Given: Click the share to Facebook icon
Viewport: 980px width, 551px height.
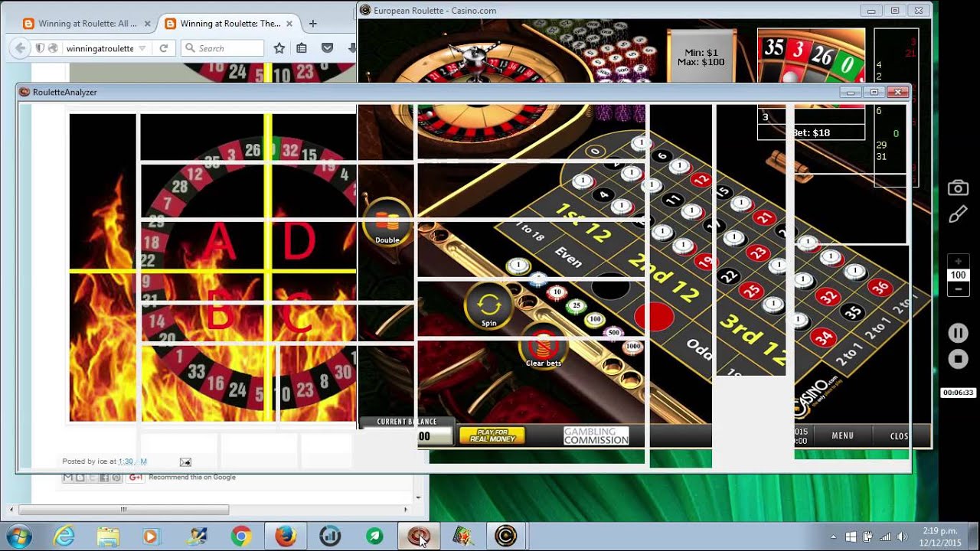Looking at the screenshot, I should pos(104,478).
